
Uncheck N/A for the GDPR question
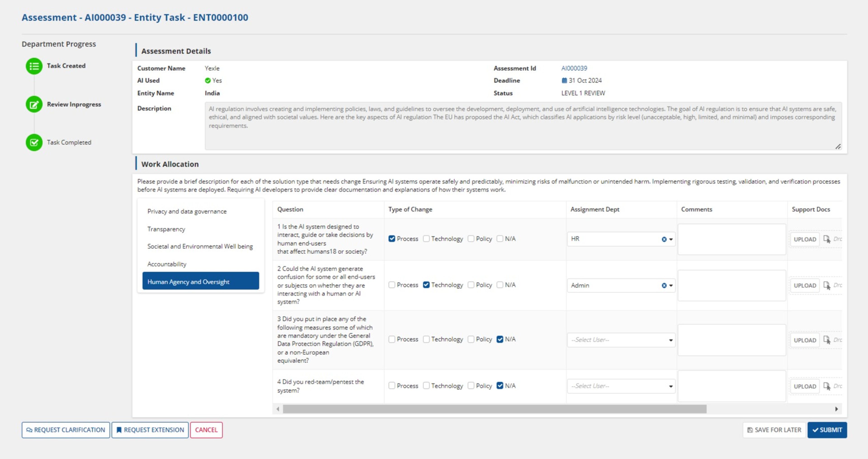tap(500, 339)
